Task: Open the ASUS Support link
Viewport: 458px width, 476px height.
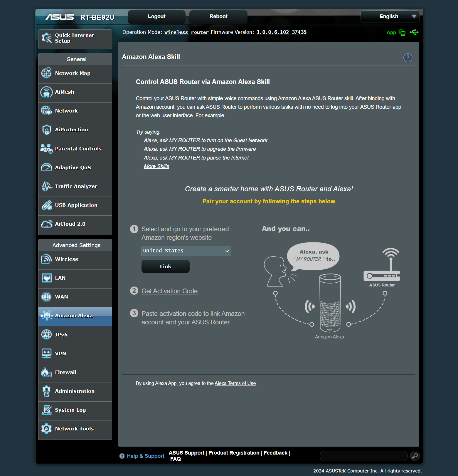Action: [186, 453]
